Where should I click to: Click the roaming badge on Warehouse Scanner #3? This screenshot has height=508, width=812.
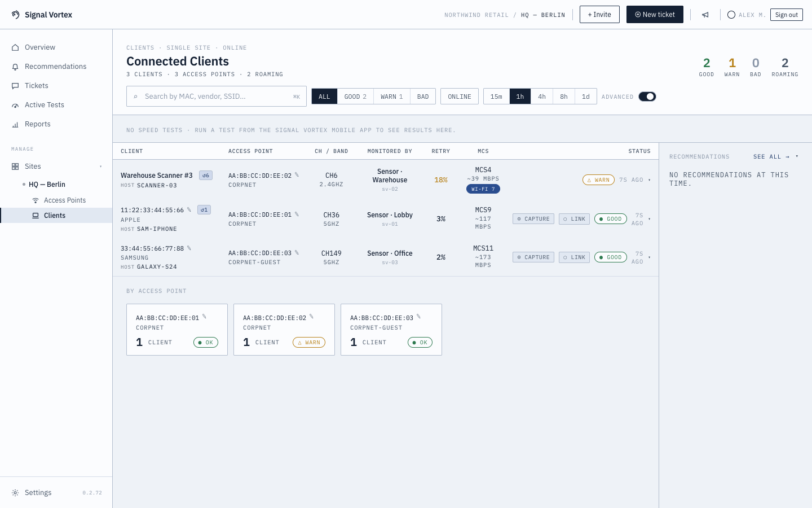[x=206, y=176]
